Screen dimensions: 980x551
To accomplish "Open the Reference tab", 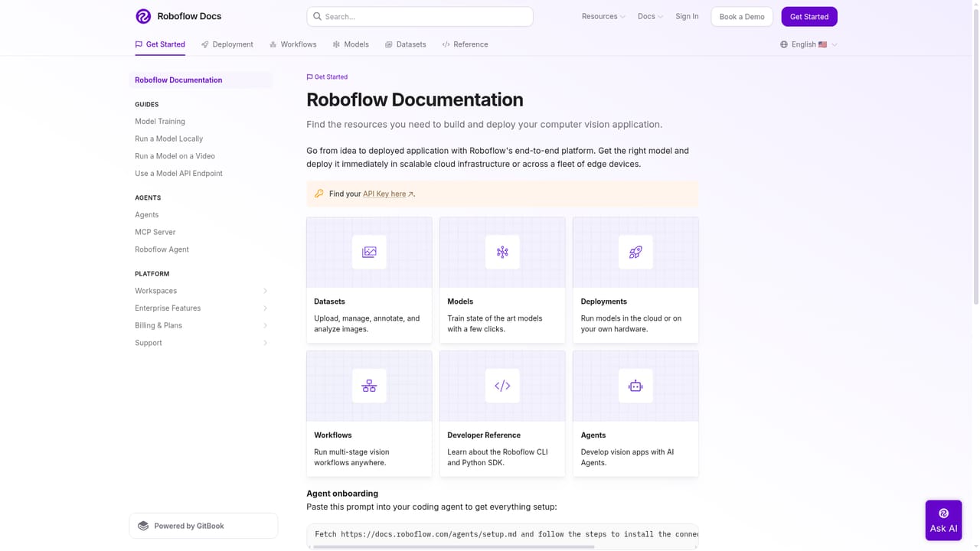I will (x=465, y=44).
